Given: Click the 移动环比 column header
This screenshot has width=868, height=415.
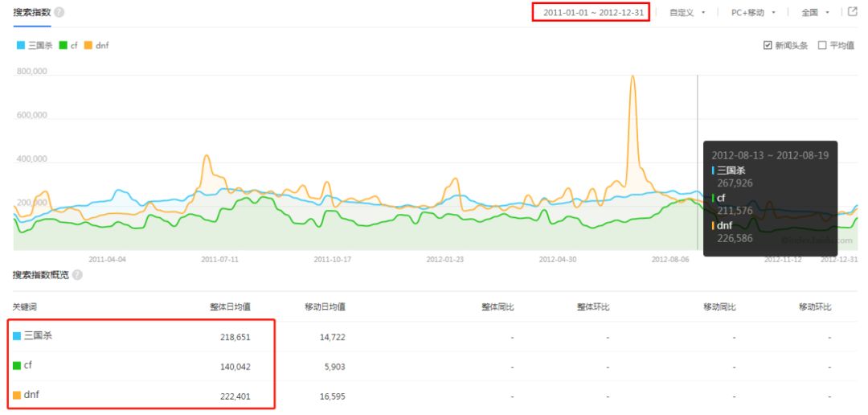Looking at the screenshot, I should 815,307.
